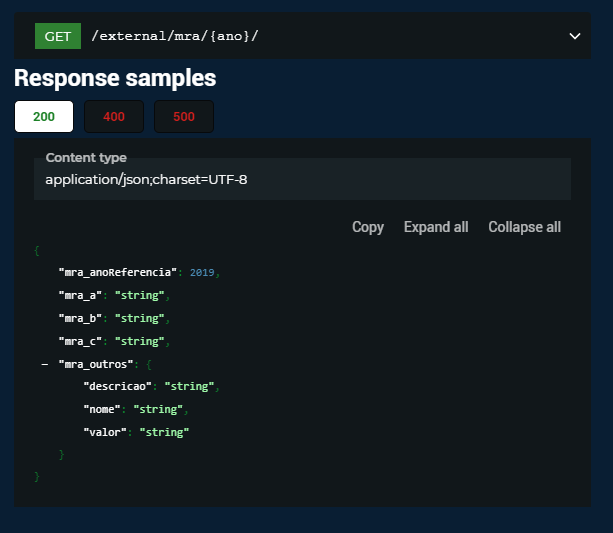Collapse the GET endpoint chevron arrow
The image size is (613, 533).
[575, 36]
